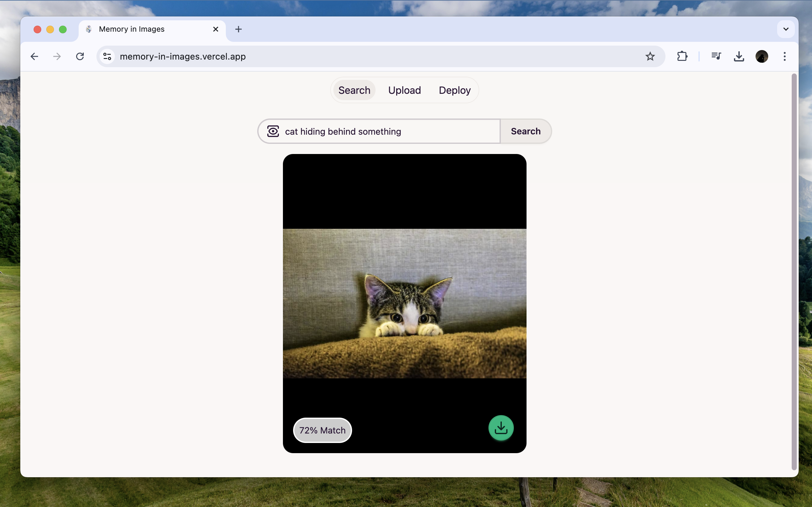Open Chrome downloads tray icon

tap(739, 56)
